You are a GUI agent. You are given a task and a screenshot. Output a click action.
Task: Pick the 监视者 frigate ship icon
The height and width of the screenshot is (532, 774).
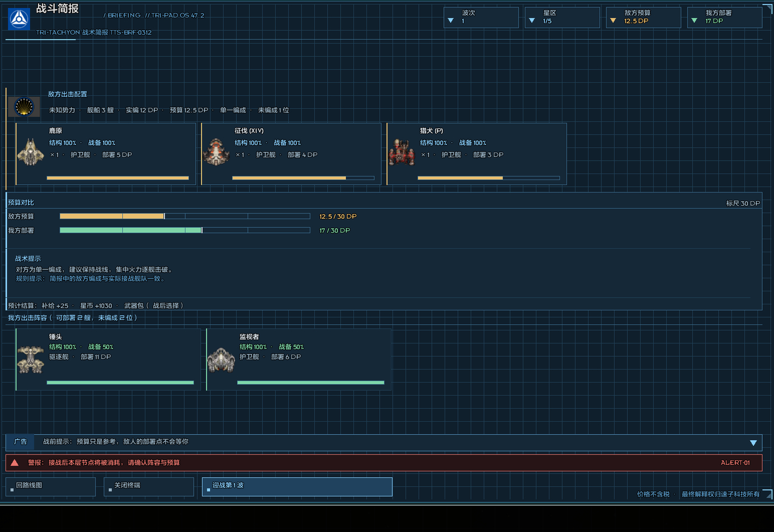pyautogui.click(x=221, y=359)
